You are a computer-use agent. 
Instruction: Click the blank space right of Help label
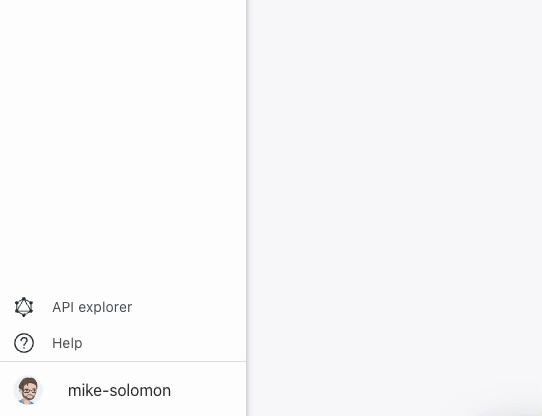164,343
